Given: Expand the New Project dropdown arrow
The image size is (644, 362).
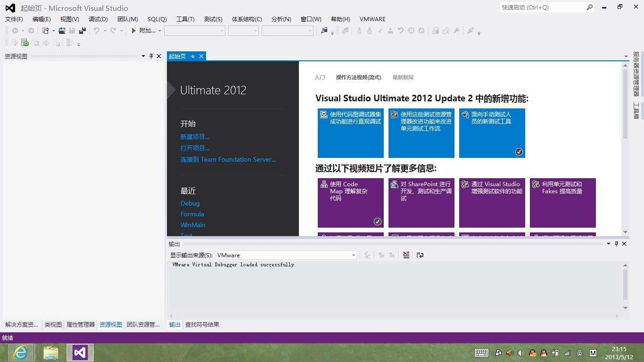Looking at the screenshot, I should pyautogui.click(x=53, y=31).
